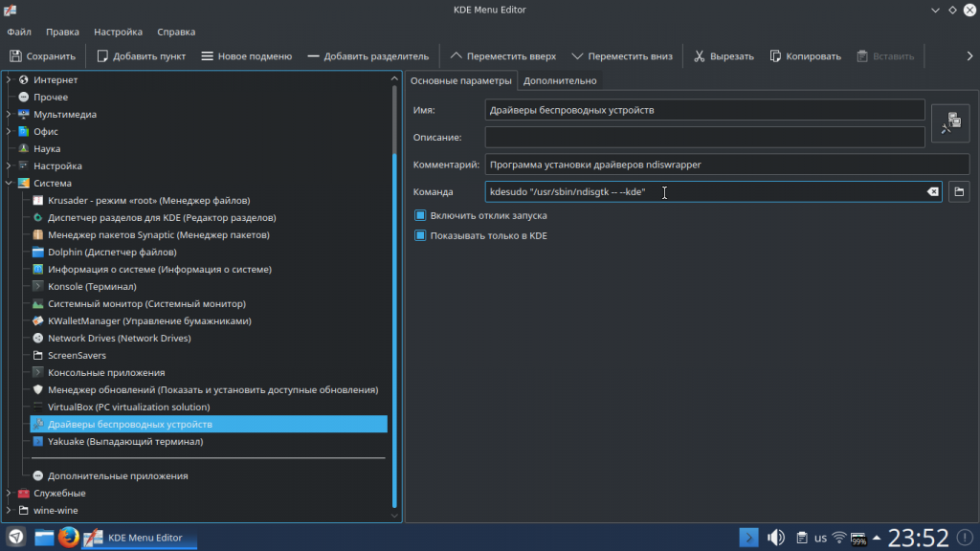Click KDE Menu Editor taskbar entry
This screenshot has width=980, height=551.
(139, 538)
